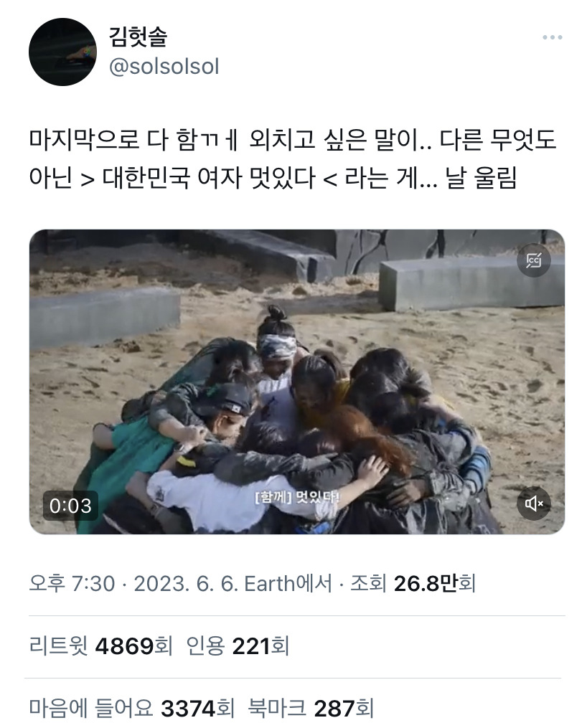Screen dimensions: 582x728
Task: Click the timestamp 오후 7:30 · 2023. 6. 6.
Action: click(x=133, y=584)
